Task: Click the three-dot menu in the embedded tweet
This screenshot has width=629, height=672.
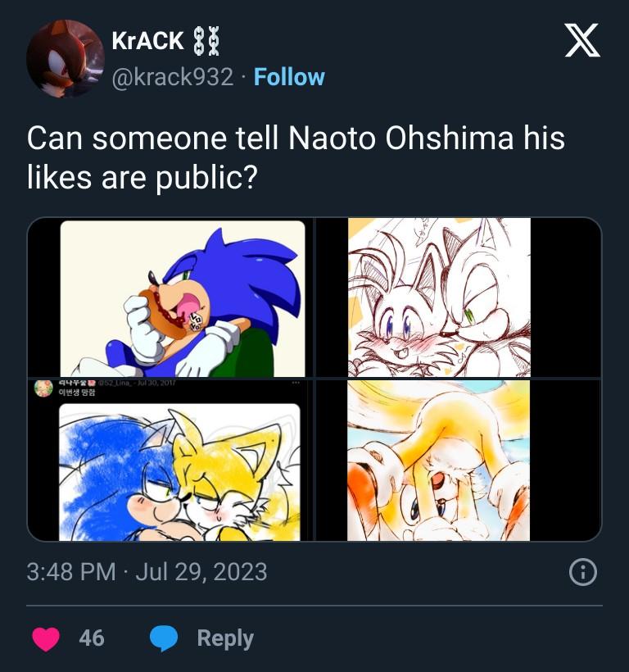Action: [296, 382]
